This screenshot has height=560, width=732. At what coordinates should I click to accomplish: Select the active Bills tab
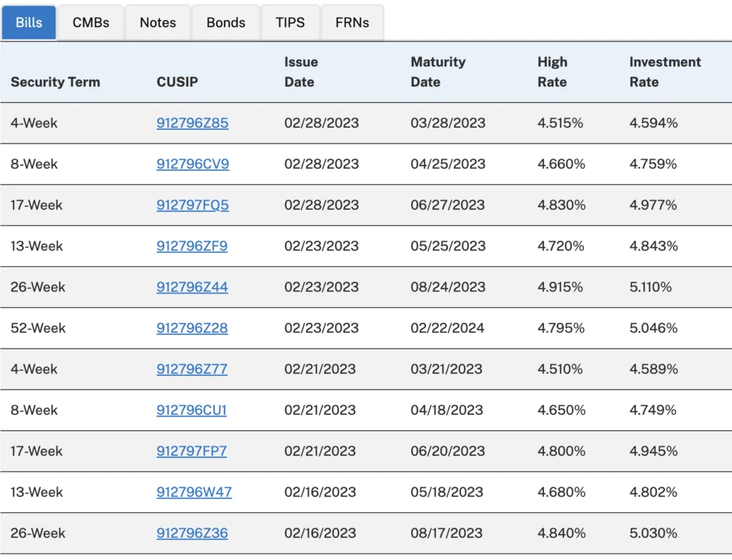point(29,22)
